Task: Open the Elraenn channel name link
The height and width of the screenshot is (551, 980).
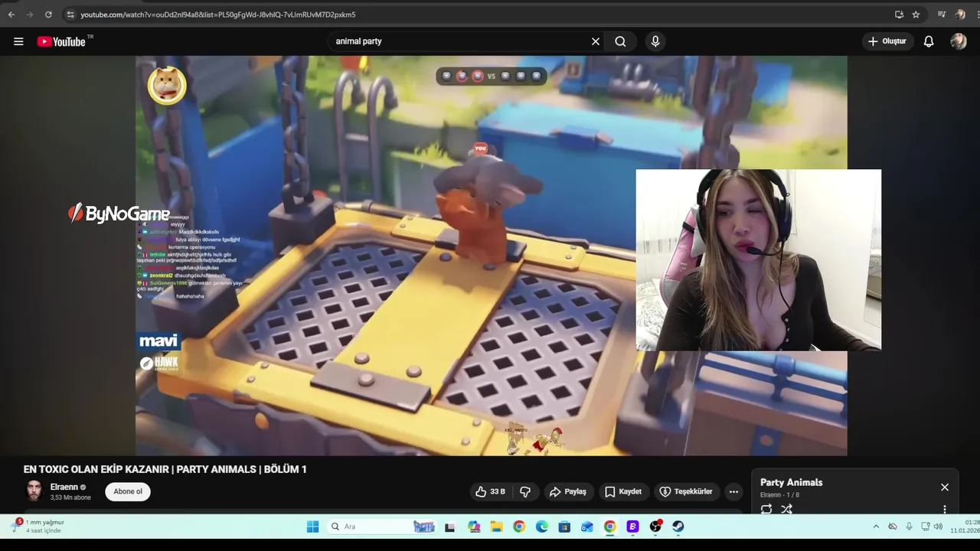Action: (x=64, y=487)
